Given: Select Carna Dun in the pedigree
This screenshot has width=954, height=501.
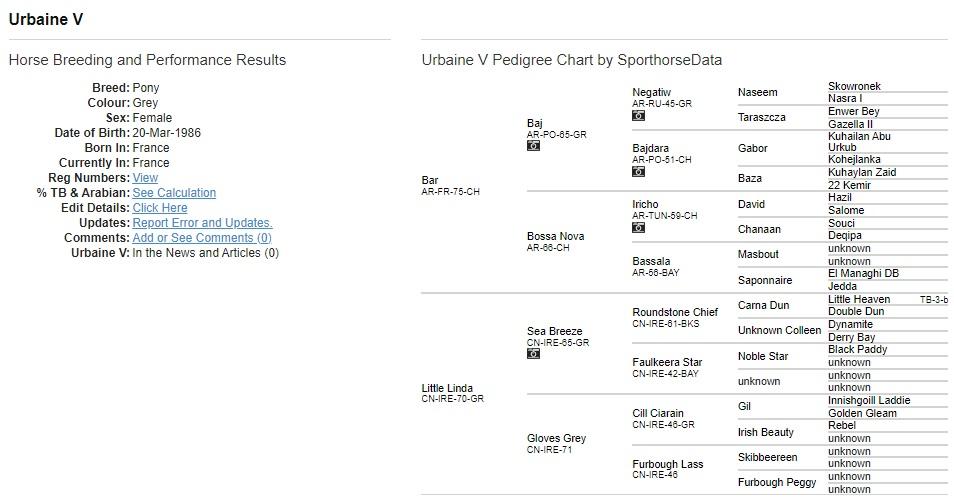Looking at the screenshot, I should click(763, 305).
